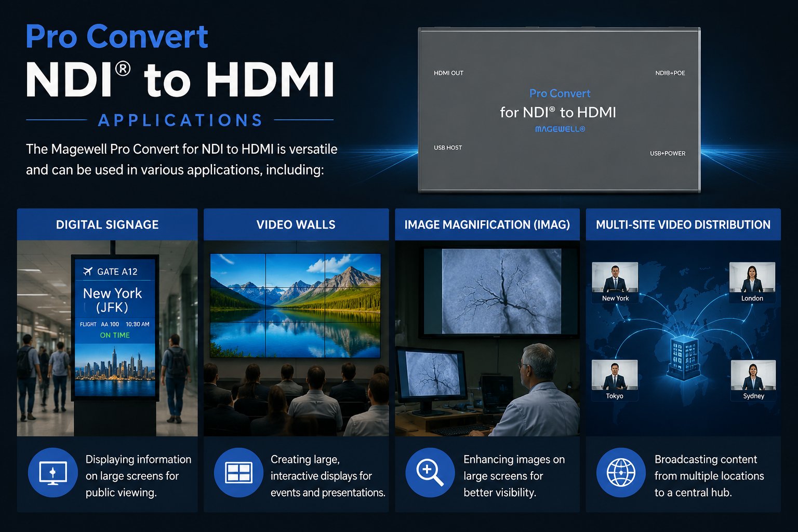Viewport: 798px width, 532px height.
Task: Click the airplane icon beside GATE A12
Action: point(87,271)
